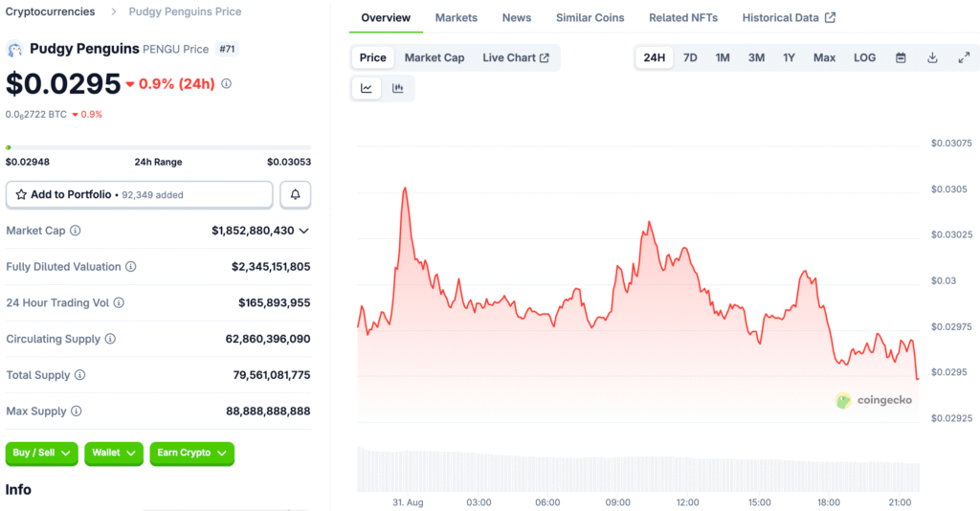Click the 88,888,888,888 max supply value
Viewport: 980px width, 511px height.
268,411
